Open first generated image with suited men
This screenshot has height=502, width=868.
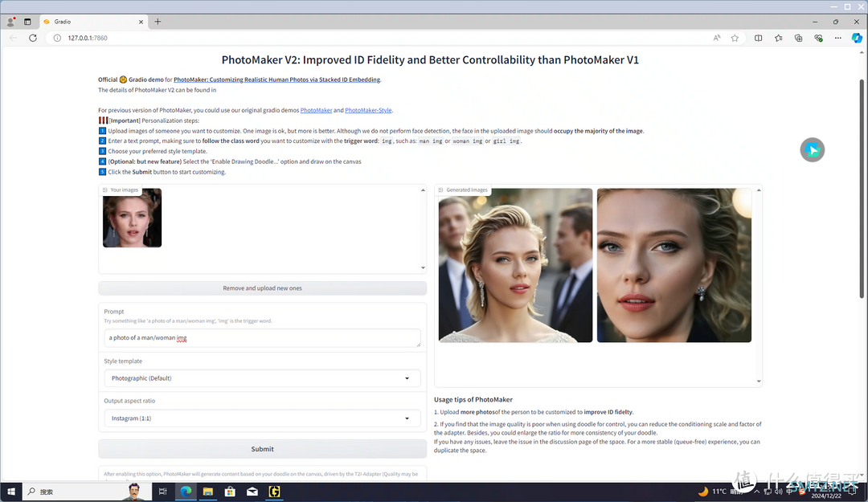[x=515, y=265]
